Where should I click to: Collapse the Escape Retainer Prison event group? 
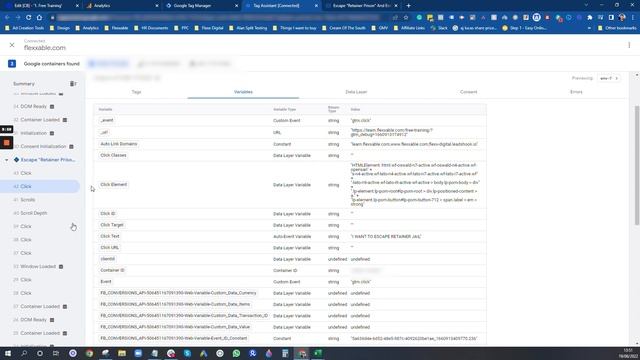click(7, 160)
